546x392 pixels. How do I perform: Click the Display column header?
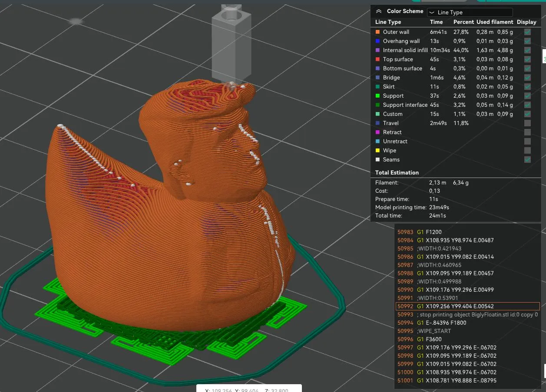tap(527, 22)
